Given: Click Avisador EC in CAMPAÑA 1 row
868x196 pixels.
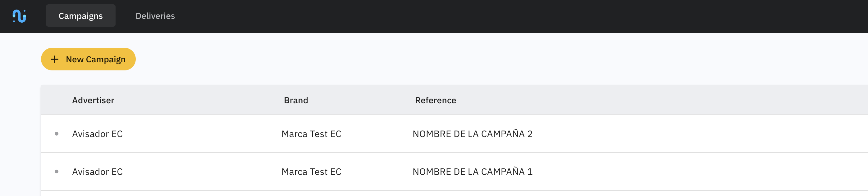Looking at the screenshot, I should [x=97, y=172].
